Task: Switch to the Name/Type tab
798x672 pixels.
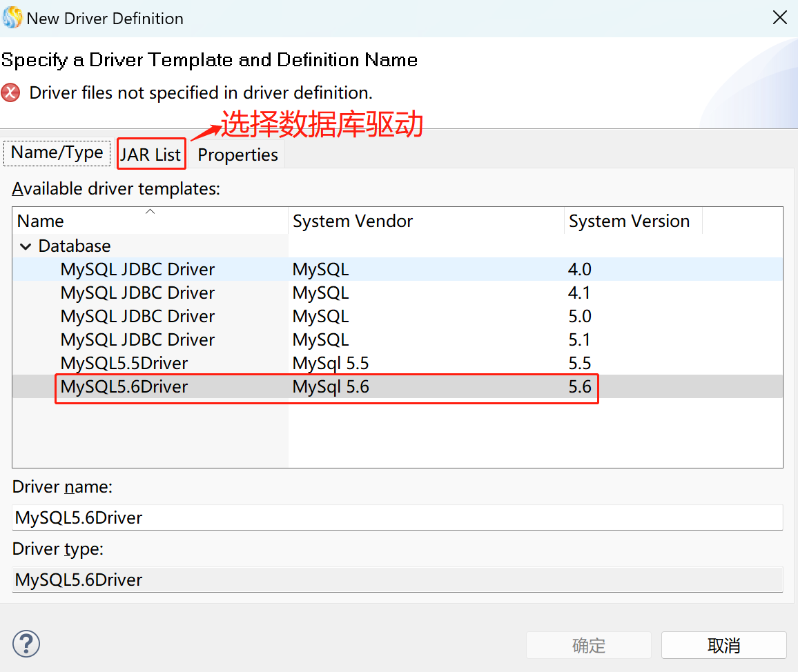Action: click(x=57, y=152)
